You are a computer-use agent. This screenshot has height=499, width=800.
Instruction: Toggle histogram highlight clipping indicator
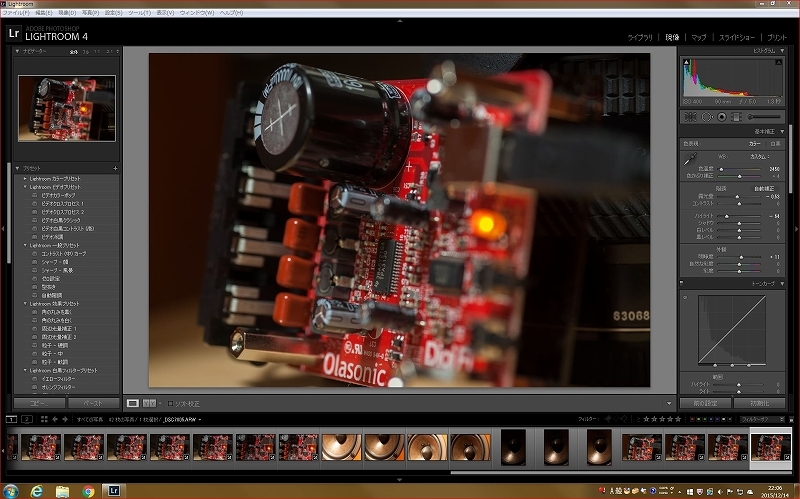click(779, 62)
